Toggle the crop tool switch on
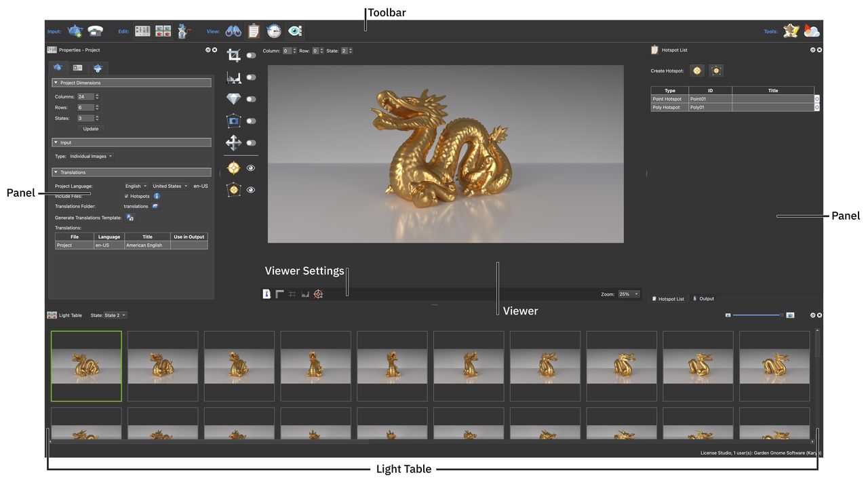868x480 pixels. point(251,56)
